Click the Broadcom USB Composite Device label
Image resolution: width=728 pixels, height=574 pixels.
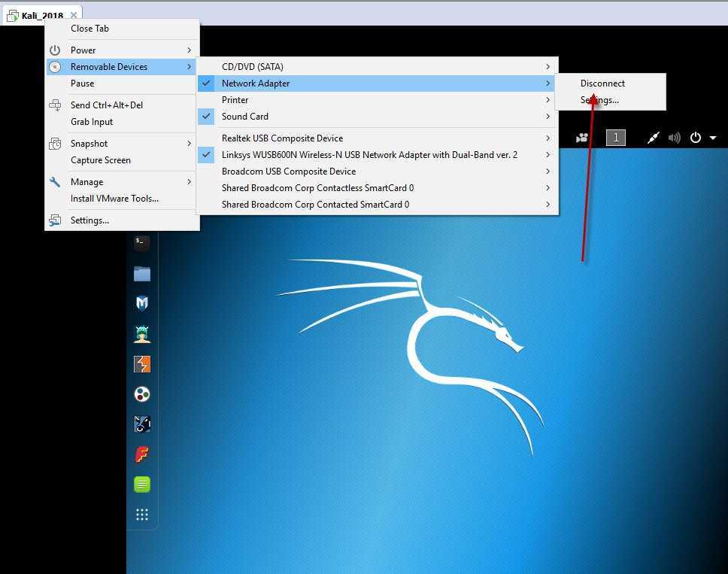[x=289, y=172]
